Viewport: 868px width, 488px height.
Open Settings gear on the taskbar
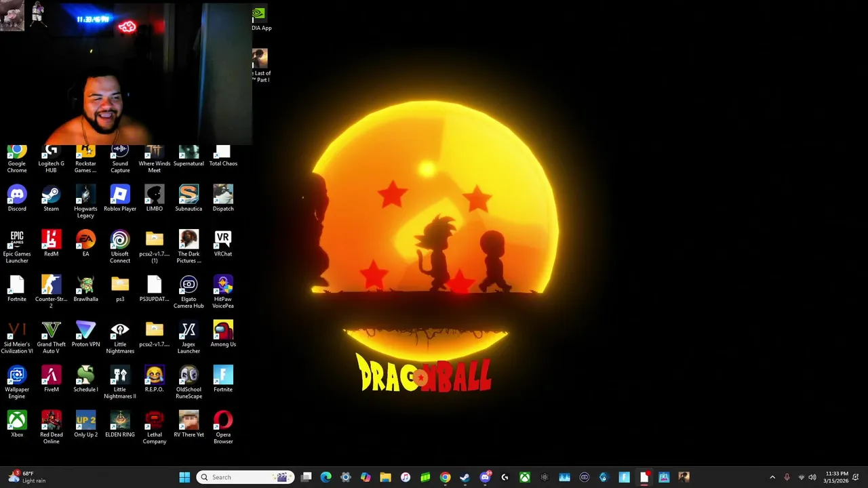pos(346,477)
